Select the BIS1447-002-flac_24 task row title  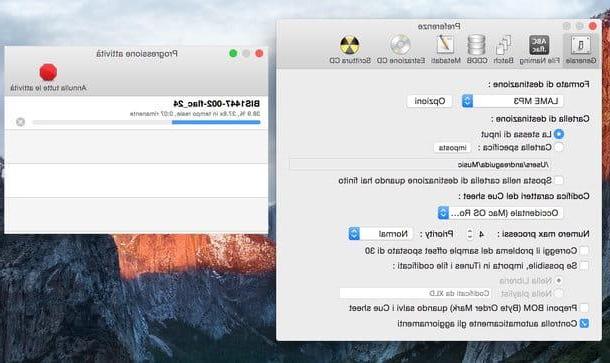(x=216, y=104)
